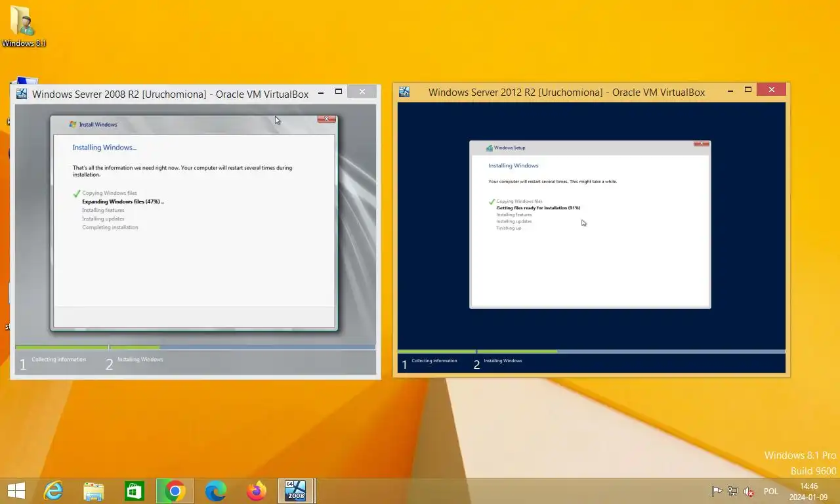This screenshot has height=504, width=840.
Task: Click the Install Windows dialog logo icon
Action: tap(73, 124)
